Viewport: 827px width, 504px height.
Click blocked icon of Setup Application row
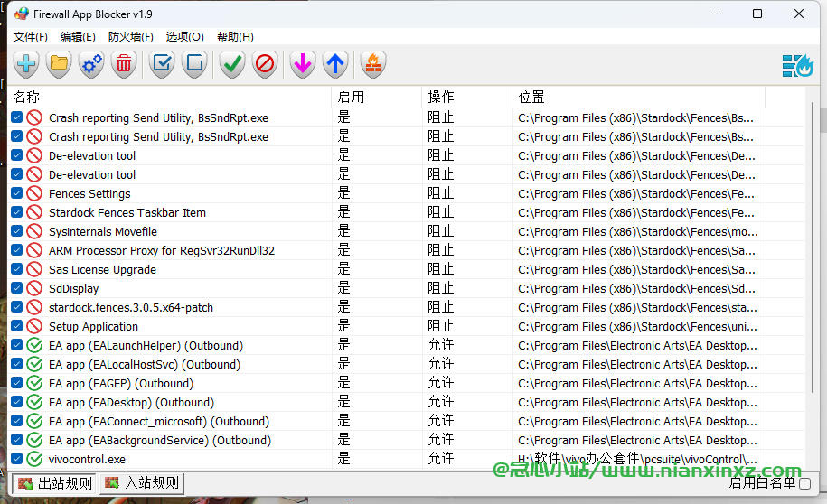(x=34, y=326)
